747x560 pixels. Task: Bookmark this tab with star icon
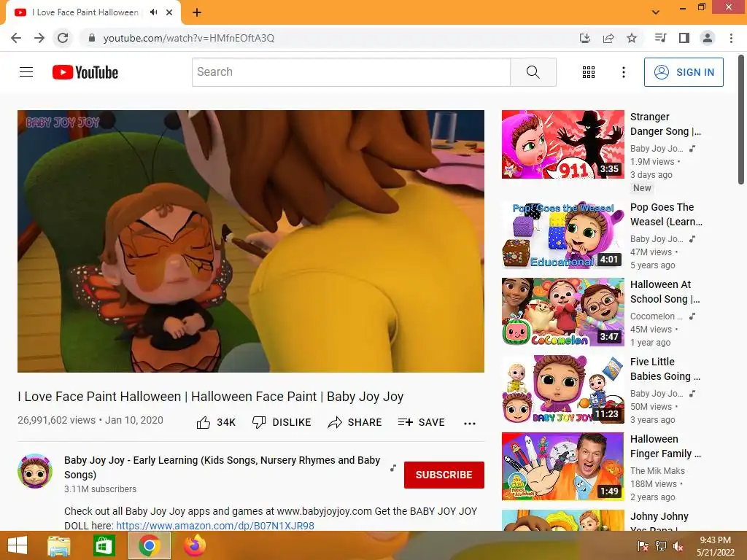pyautogui.click(x=632, y=38)
